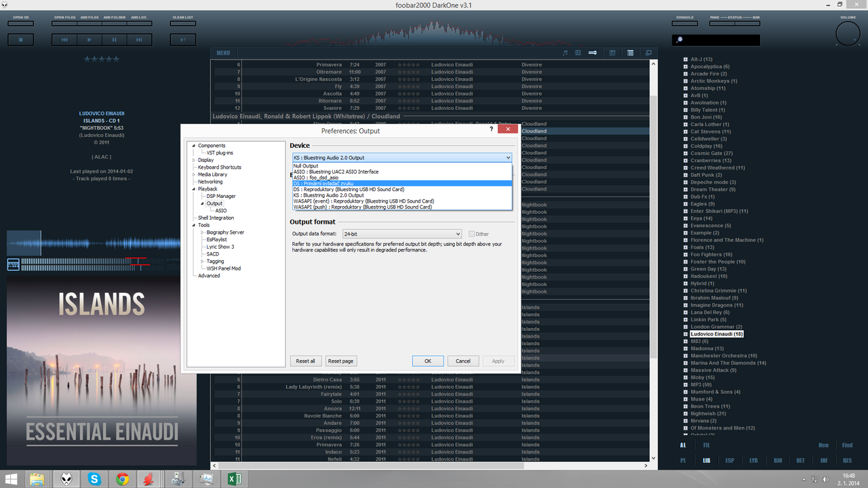Open the help question mark in Preferences
This screenshot has height=488, width=868.
pos(491,129)
